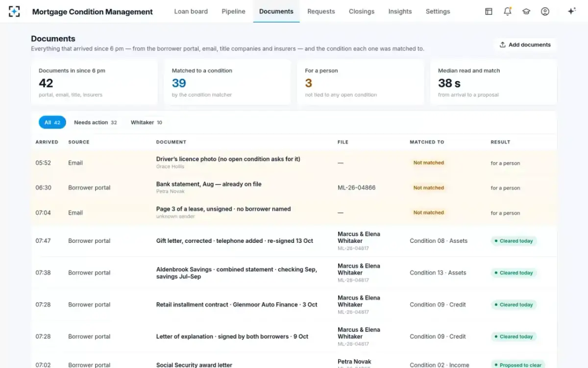Click Petra Novak file name on Social Security row

point(354,362)
